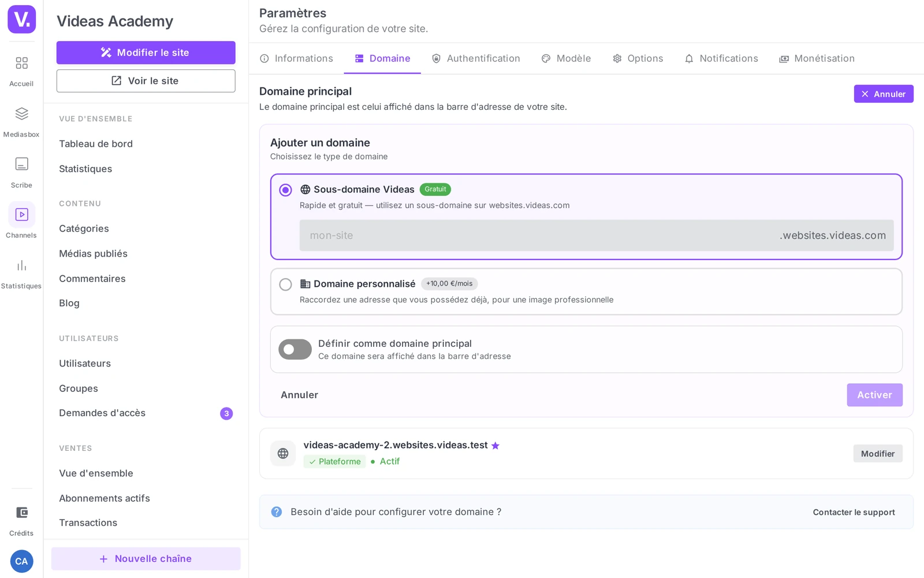Viewport: 924px width, 578px height.
Task: Open Groupes in the sidebar
Action: click(79, 388)
